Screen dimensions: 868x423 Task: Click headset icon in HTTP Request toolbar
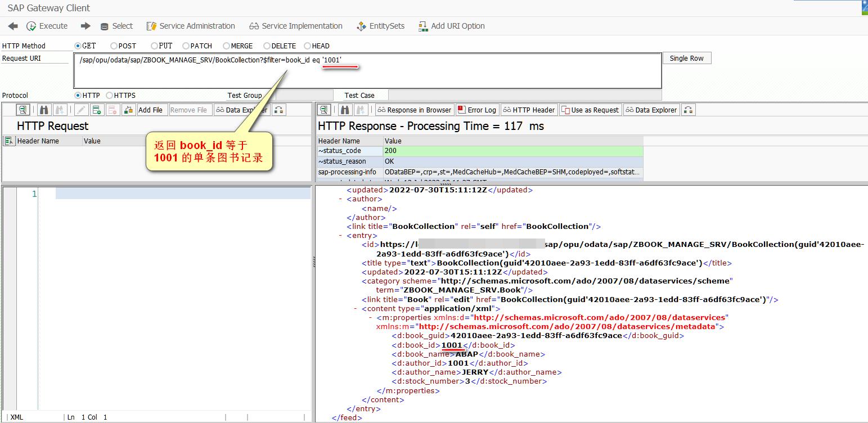(279, 110)
